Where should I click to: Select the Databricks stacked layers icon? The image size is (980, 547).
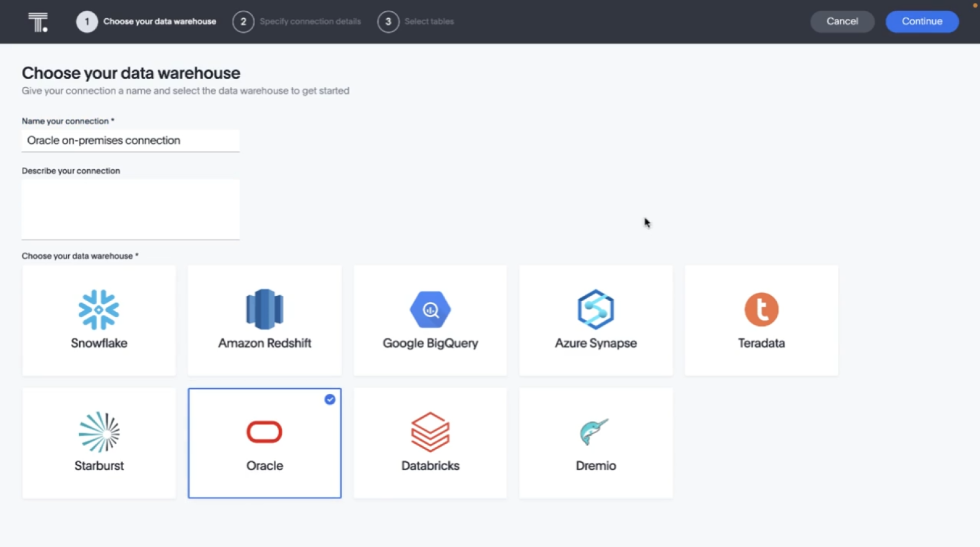point(431,432)
